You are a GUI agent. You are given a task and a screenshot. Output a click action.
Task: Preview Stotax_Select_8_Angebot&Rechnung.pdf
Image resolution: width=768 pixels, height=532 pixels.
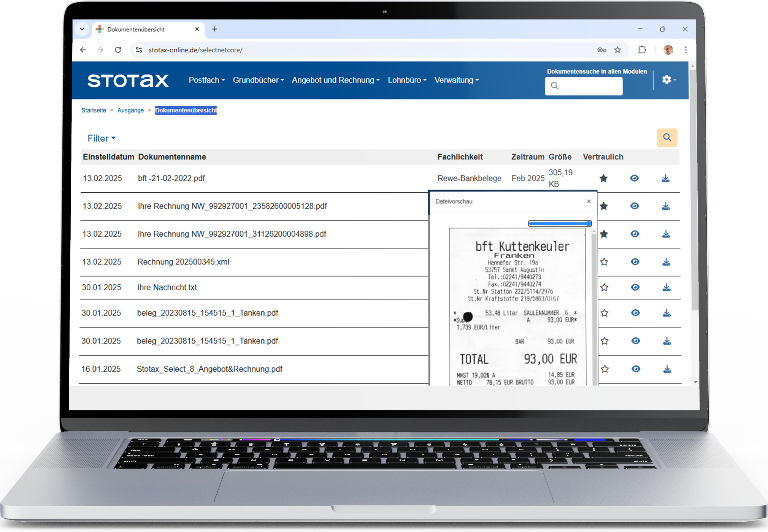tap(636, 369)
